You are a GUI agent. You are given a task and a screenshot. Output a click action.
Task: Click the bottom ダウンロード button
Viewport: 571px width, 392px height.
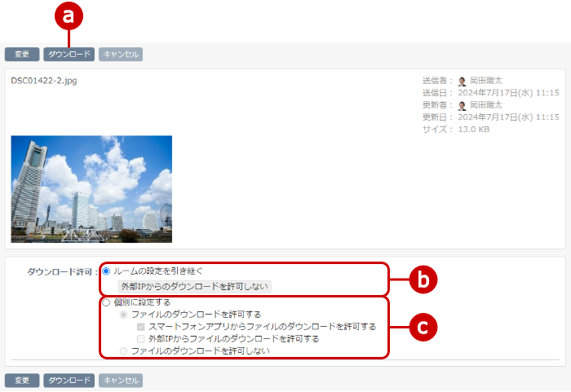(x=69, y=381)
